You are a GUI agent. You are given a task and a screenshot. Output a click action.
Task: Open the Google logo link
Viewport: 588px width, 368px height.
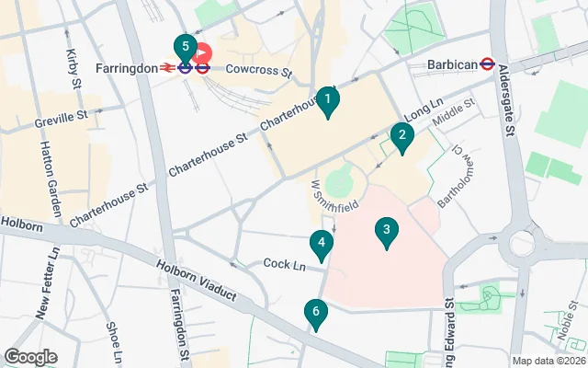(x=30, y=357)
